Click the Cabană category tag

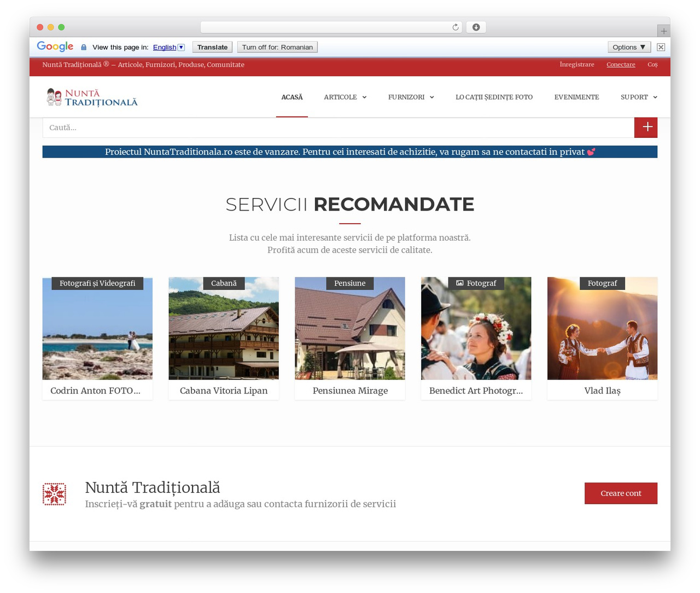pos(224,283)
